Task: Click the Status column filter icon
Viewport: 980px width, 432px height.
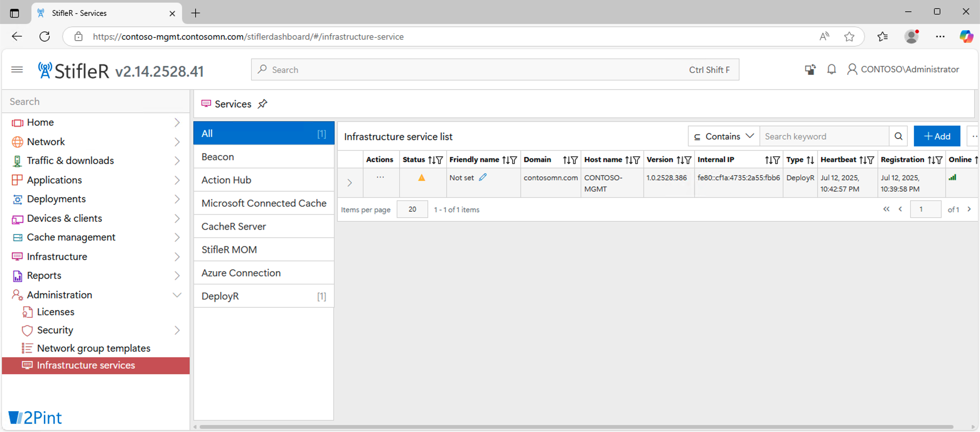Action: (439, 160)
